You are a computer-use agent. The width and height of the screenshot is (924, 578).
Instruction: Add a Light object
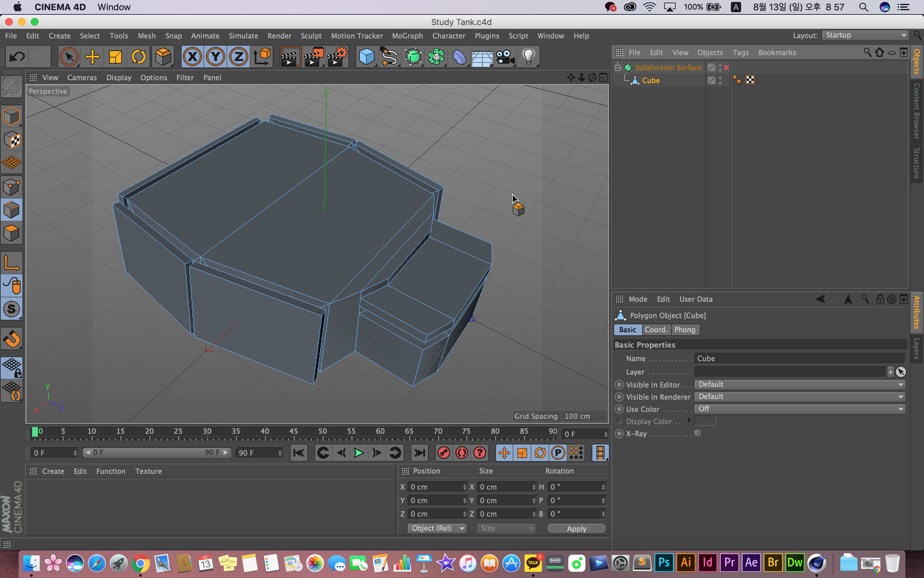pyautogui.click(x=529, y=57)
